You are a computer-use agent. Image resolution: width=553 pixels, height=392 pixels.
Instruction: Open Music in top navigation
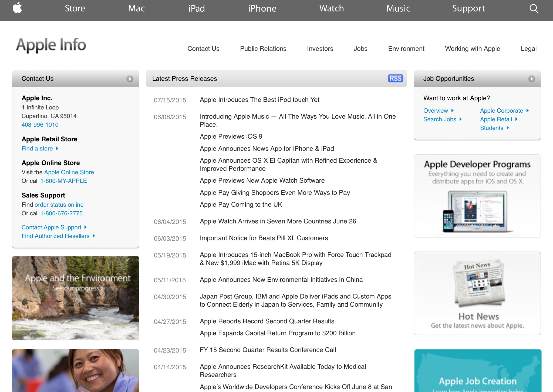pos(398,8)
